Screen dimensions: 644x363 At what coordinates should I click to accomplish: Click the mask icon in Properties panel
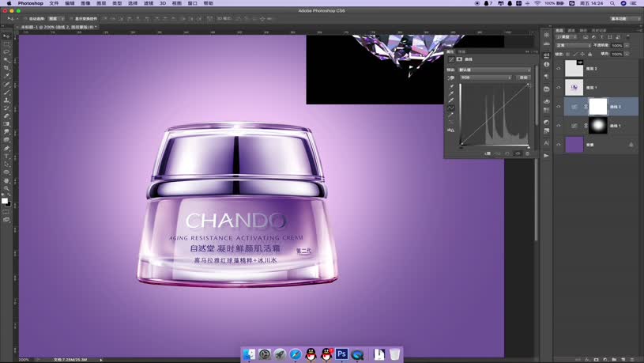[460, 59]
